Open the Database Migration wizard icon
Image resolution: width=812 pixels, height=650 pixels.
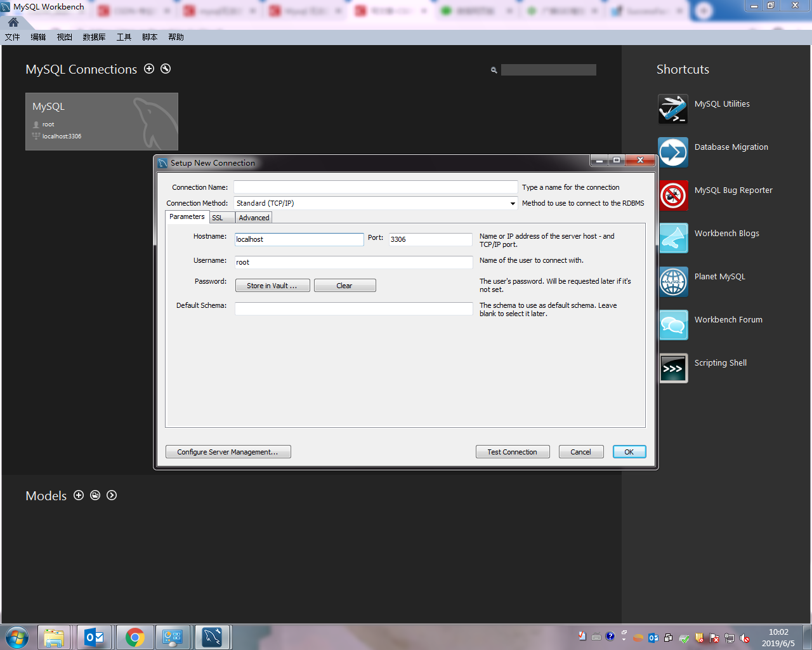click(x=672, y=152)
